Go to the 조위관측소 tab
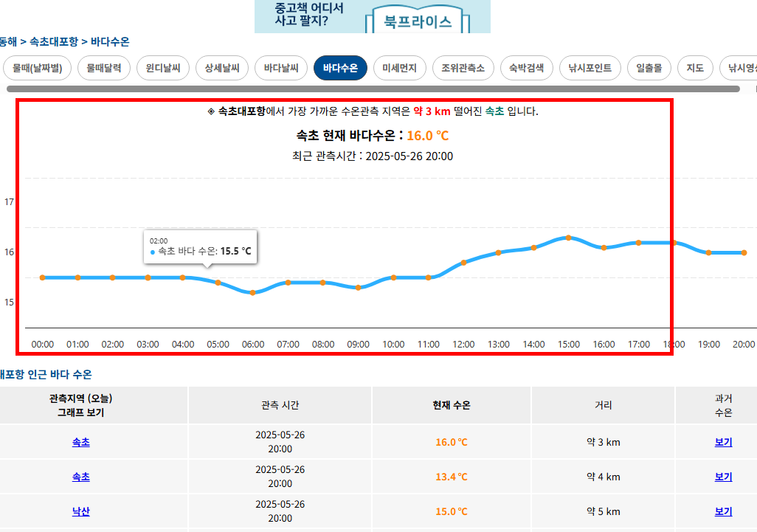 pyautogui.click(x=463, y=68)
